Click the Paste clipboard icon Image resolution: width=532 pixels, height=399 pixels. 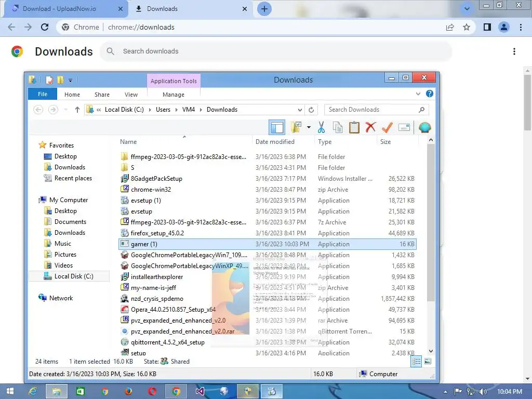point(354,127)
